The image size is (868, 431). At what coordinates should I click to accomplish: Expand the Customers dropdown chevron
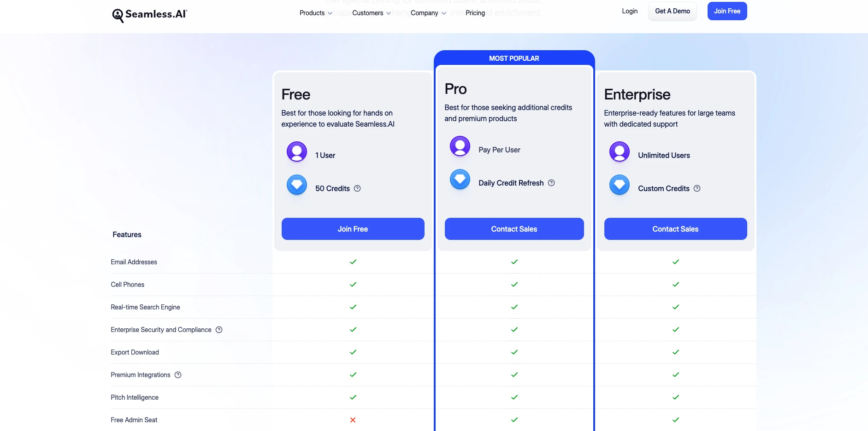(x=389, y=13)
